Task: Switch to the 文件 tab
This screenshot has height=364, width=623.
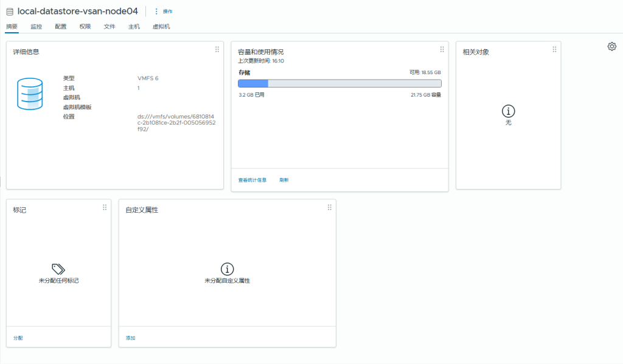Action: tap(110, 27)
